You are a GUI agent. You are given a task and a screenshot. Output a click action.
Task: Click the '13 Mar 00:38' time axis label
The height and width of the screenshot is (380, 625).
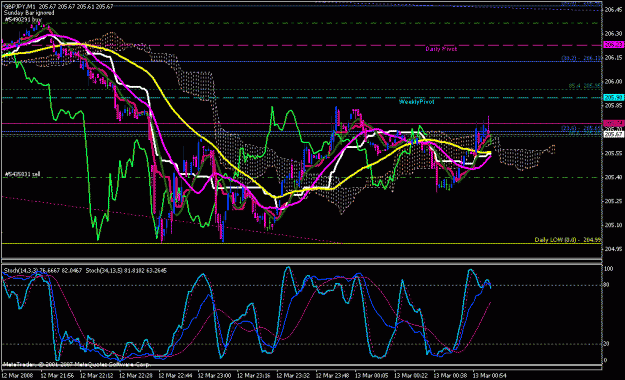tap(450, 376)
